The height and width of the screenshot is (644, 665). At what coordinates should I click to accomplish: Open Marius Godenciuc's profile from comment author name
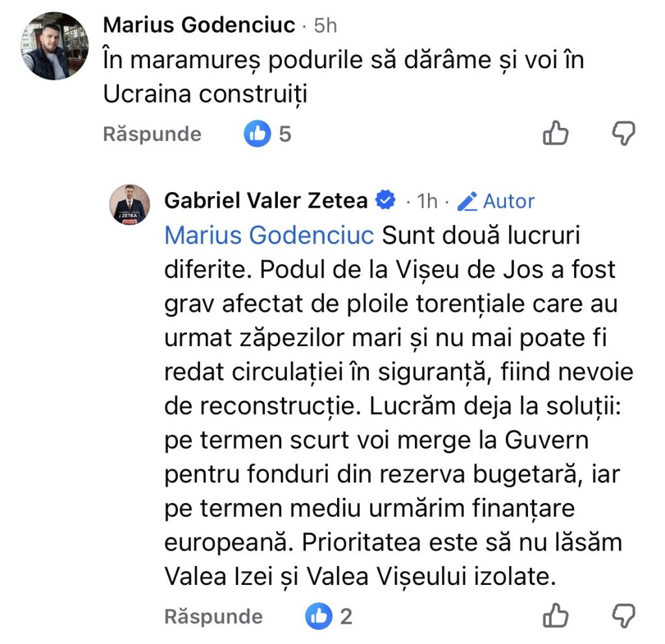coord(200,25)
